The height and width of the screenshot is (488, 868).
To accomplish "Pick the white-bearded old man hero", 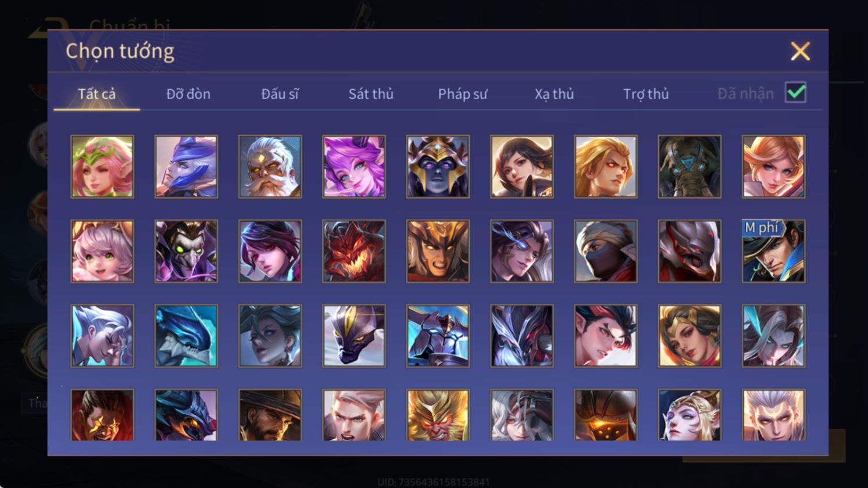I will point(270,167).
